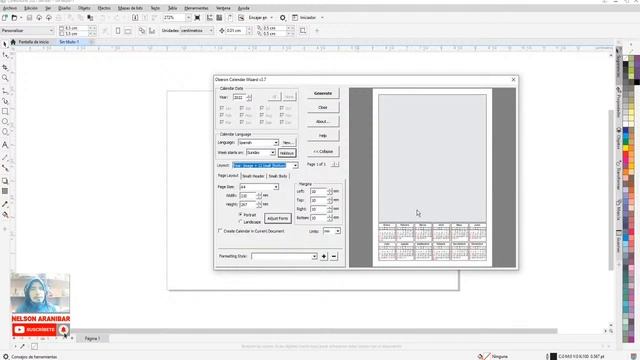Select the Rectangle tool
Viewport: 640px width, 360px height.
5,111
